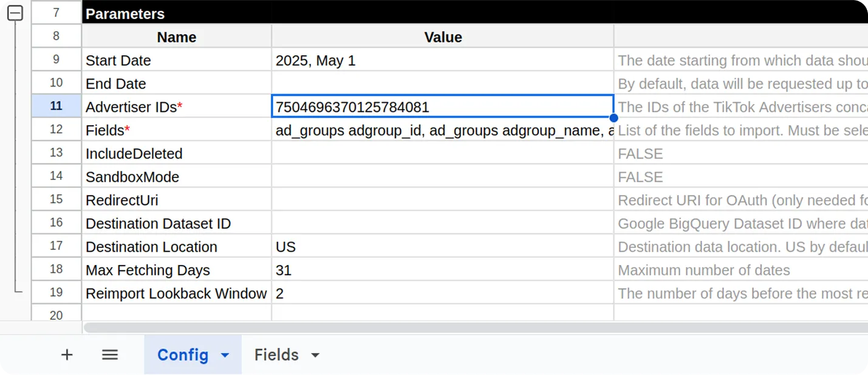Image resolution: width=868 pixels, height=375 pixels.
Task: Select row header 17
Action: (56, 246)
